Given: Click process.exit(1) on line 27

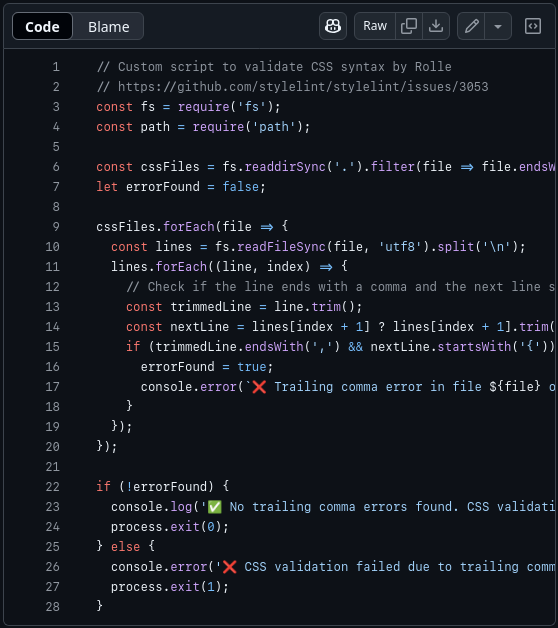Looking at the screenshot, I should pos(169,587).
